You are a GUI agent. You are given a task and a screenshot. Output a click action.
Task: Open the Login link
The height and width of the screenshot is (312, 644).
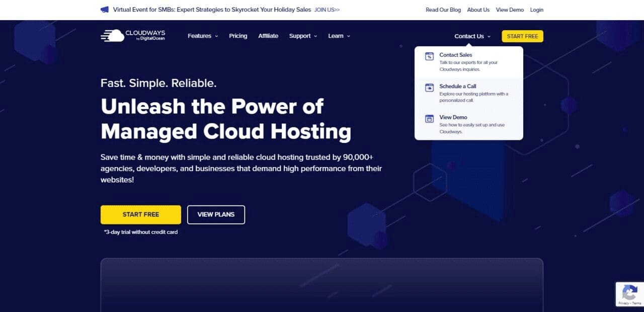click(537, 10)
